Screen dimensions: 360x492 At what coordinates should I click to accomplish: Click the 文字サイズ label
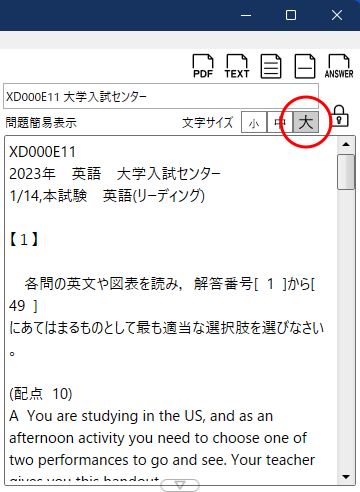click(207, 123)
